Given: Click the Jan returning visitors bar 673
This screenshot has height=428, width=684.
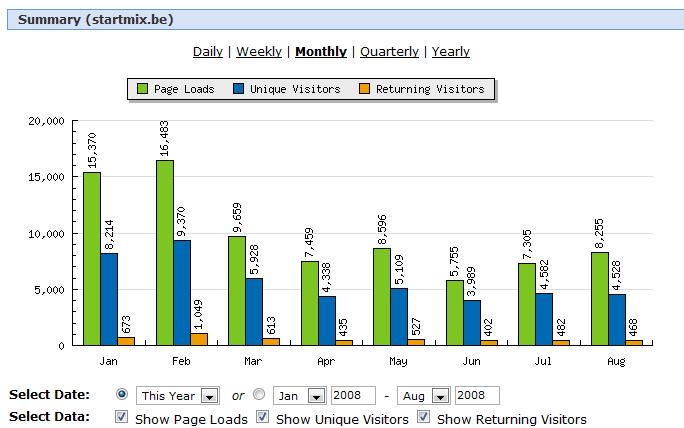Looking at the screenshot, I should click(x=126, y=341).
